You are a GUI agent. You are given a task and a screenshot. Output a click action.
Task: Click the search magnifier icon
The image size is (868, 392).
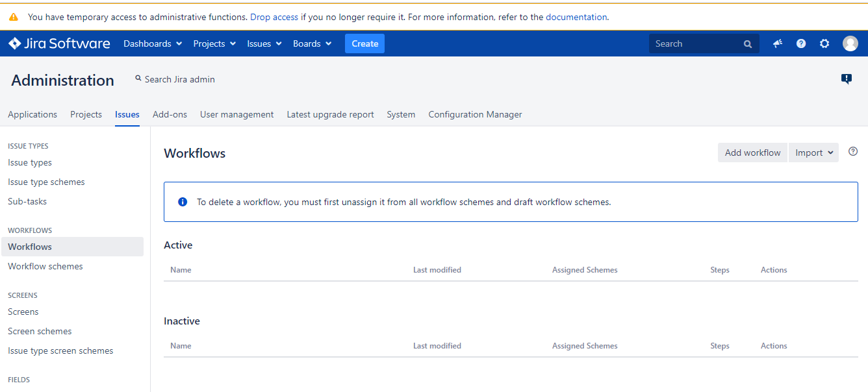coord(748,44)
